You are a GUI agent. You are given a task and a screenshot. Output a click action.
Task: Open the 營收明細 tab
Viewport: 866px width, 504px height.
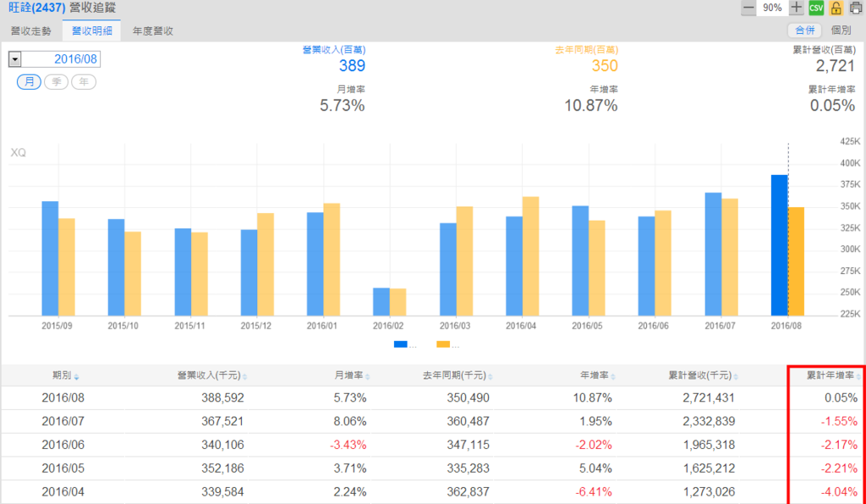pyautogui.click(x=91, y=31)
